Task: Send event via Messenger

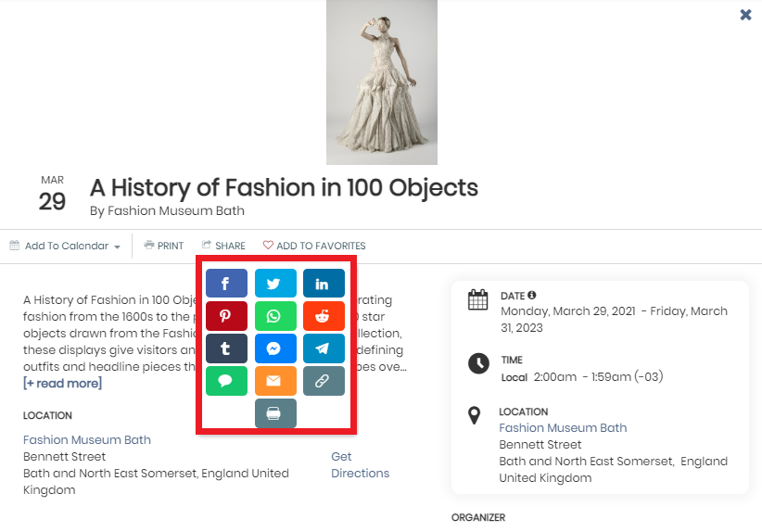Action: (x=275, y=348)
